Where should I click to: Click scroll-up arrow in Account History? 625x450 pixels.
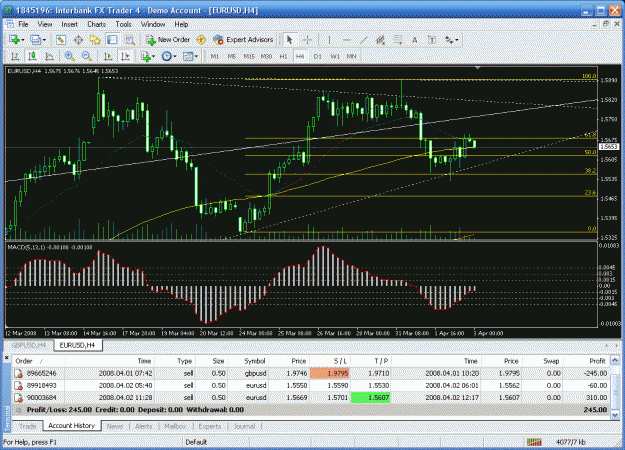[x=615, y=360]
